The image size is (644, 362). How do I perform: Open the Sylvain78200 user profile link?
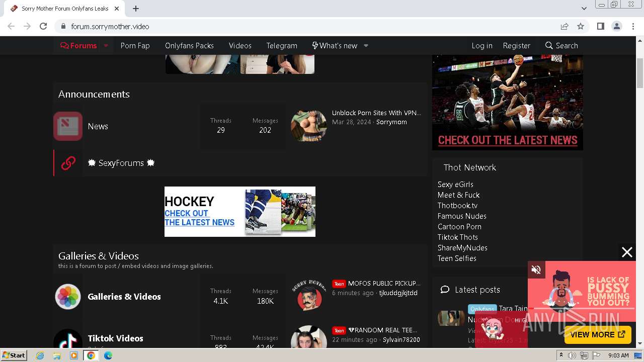pyautogui.click(x=401, y=340)
